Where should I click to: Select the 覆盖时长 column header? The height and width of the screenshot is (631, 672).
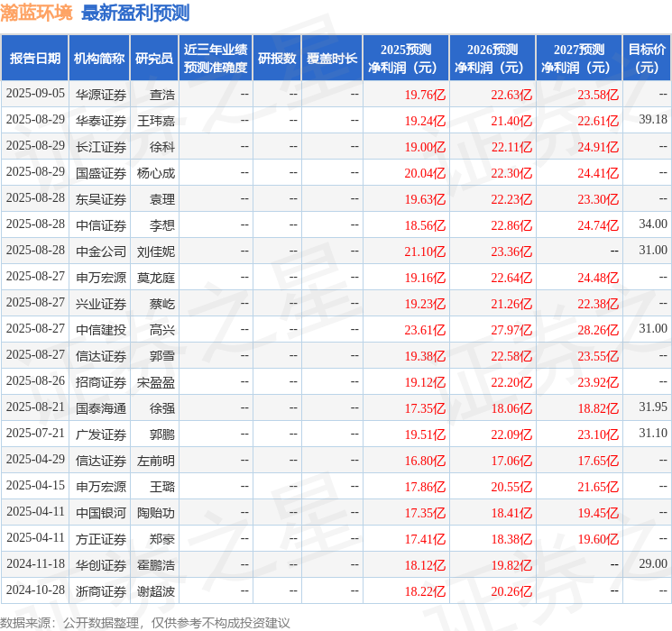click(332, 59)
